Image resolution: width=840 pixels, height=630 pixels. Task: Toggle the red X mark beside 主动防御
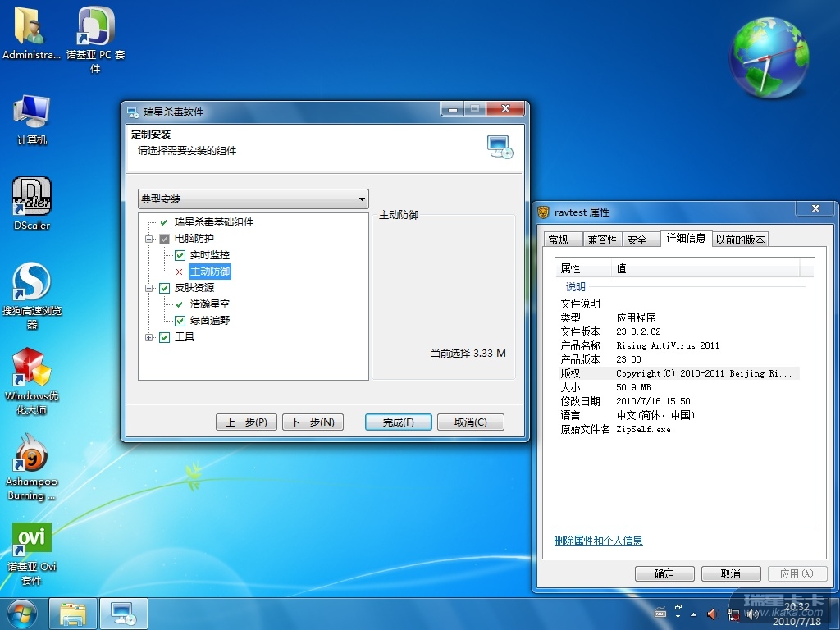coord(180,272)
